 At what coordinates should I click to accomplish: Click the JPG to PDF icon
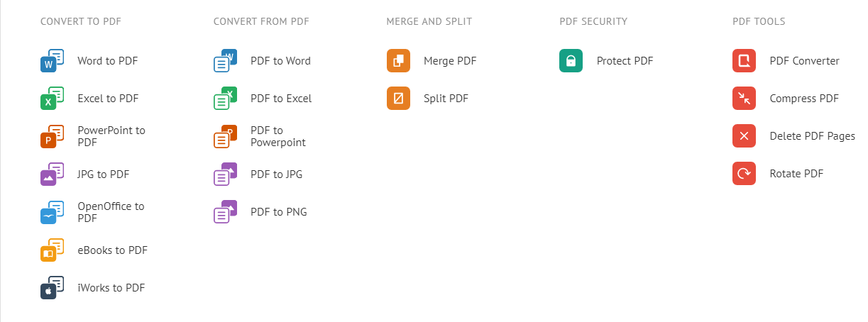pos(52,174)
